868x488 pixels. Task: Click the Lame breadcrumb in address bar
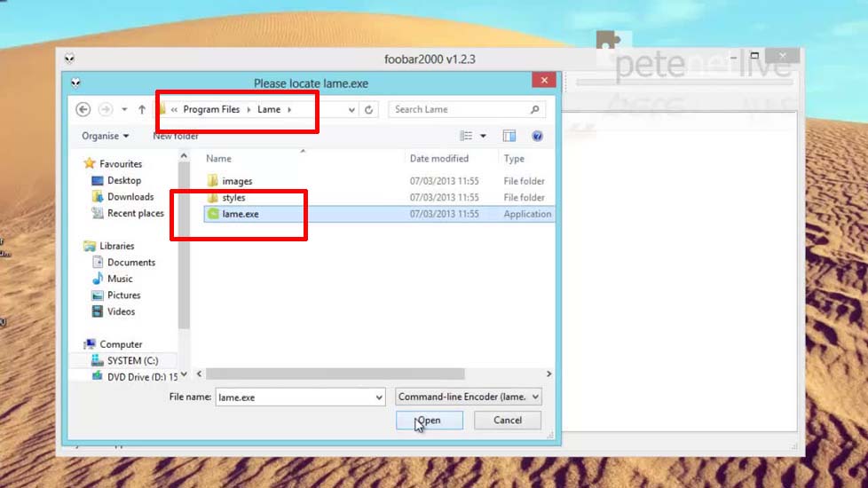click(x=269, y=109)
